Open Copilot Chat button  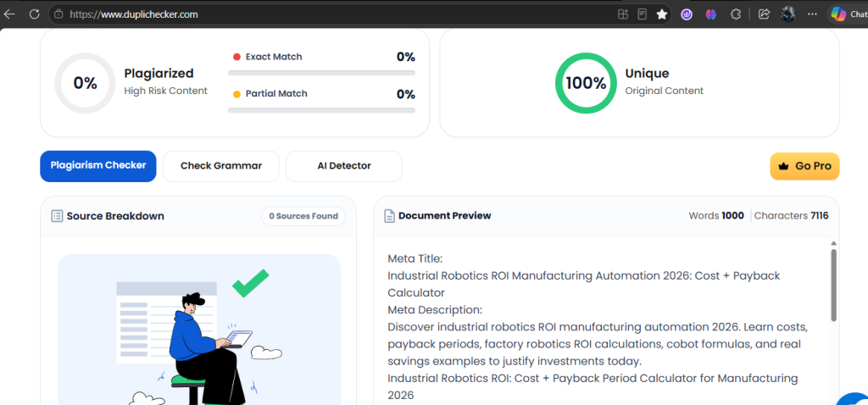[848, 14]
